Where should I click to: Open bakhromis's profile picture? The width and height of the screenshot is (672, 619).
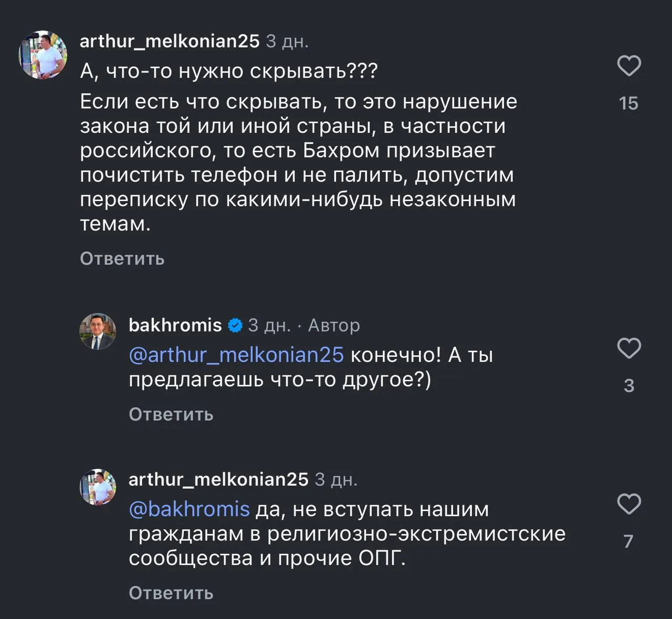point(98,332)
